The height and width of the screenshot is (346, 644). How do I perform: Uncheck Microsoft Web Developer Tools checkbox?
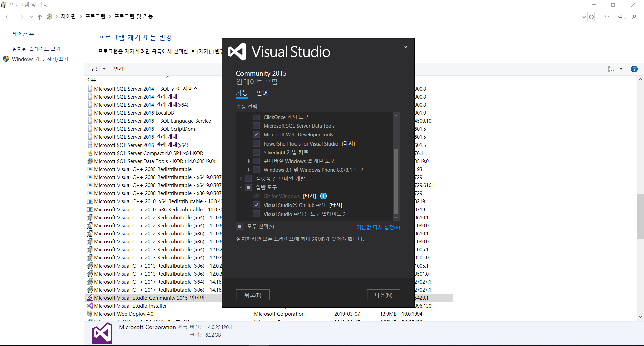pos(256,134)
